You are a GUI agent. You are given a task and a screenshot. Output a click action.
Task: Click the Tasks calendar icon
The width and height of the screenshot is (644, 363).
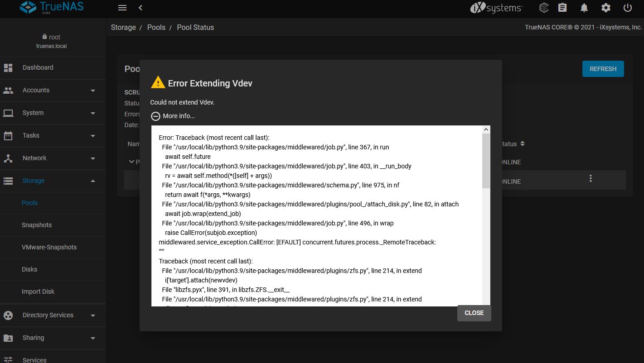click(8, 135)
